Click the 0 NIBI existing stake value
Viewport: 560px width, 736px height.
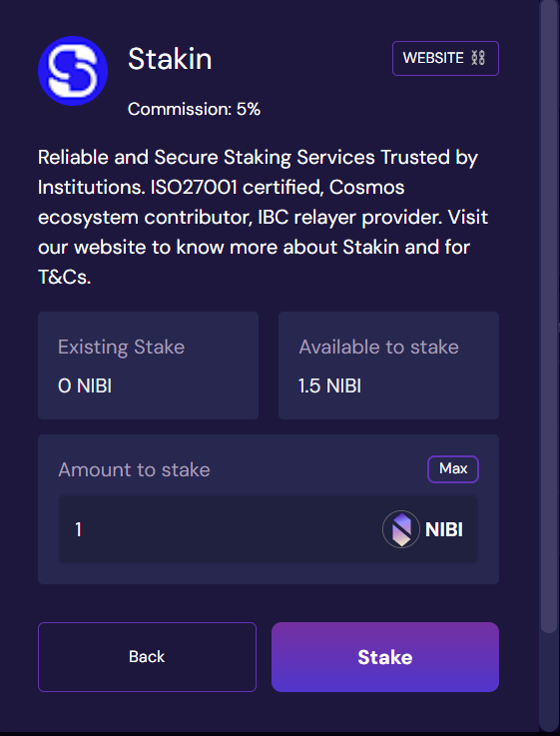85,386
